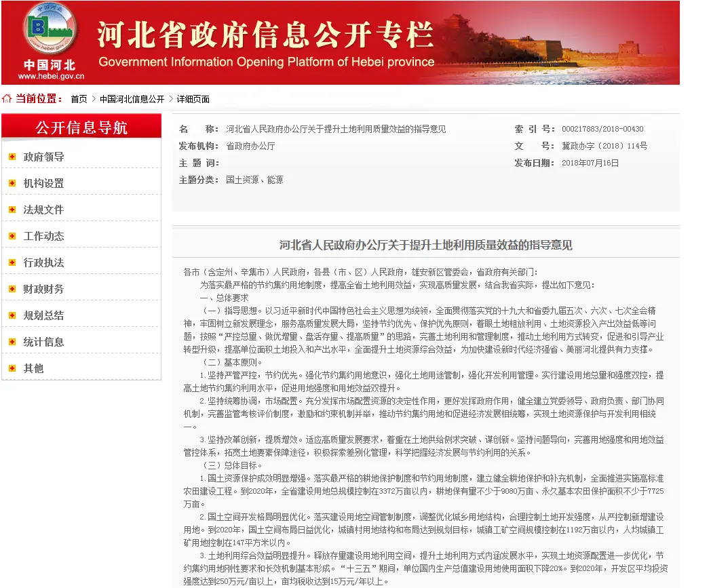Click the （二）基本原则 subheading

tap(231, 362)
